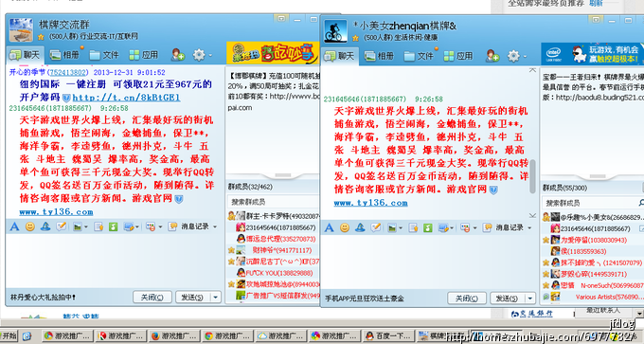Image resolution: width=644 pixels, height=344 pixels.
Task: Click third toolbar icon in right chat window
Action: (360, 227)
